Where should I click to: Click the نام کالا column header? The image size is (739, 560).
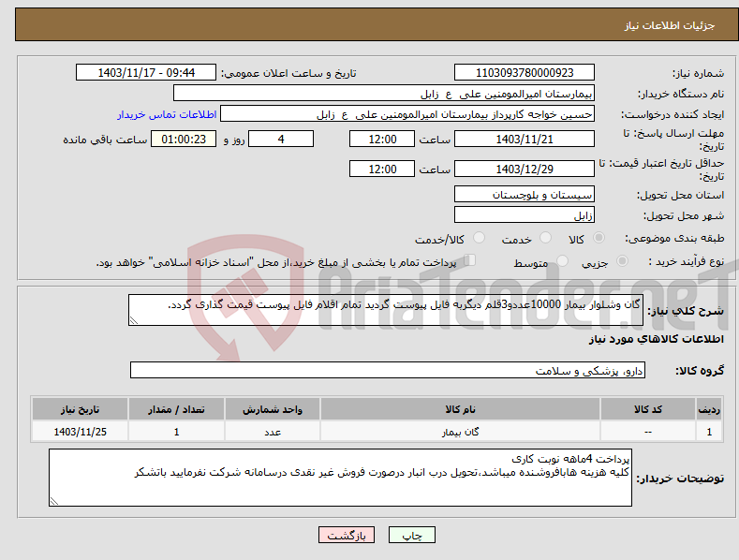click(x=460, y=409)
